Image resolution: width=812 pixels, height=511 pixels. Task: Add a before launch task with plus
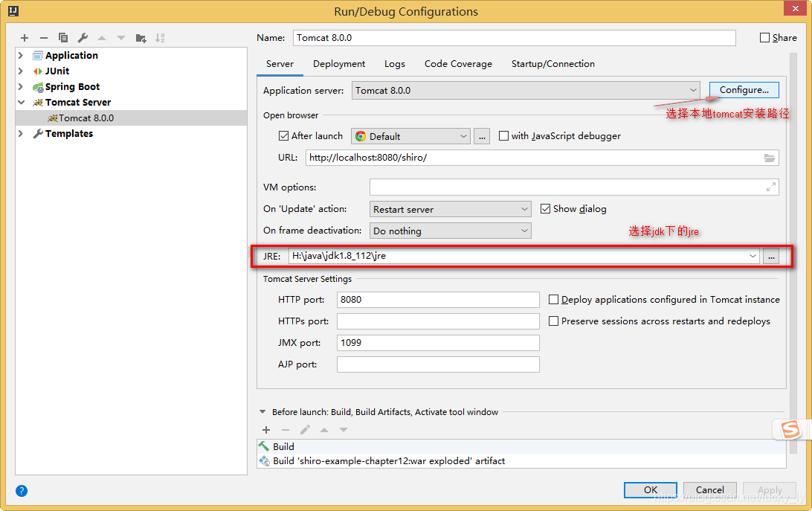click(x=266, y=430)
